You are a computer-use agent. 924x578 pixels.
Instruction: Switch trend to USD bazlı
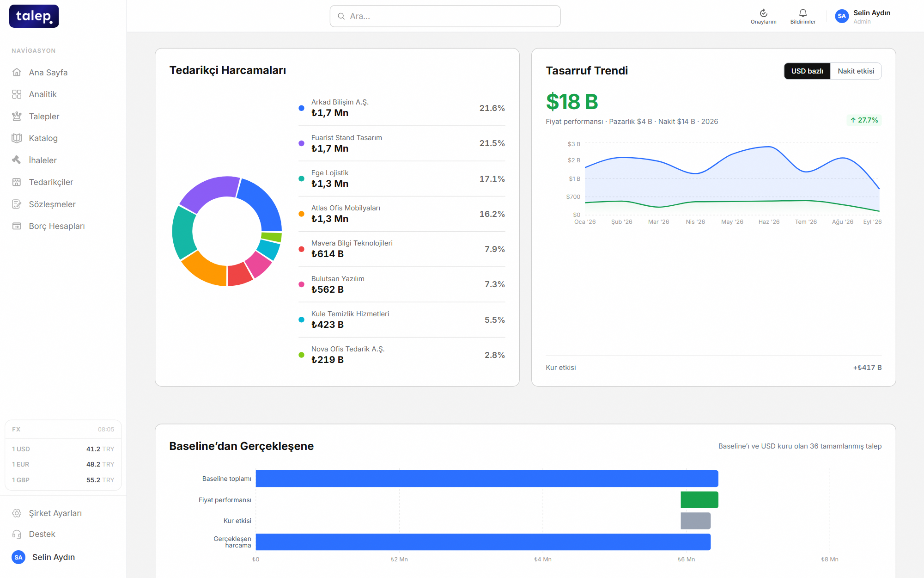(x=807, y=71)
